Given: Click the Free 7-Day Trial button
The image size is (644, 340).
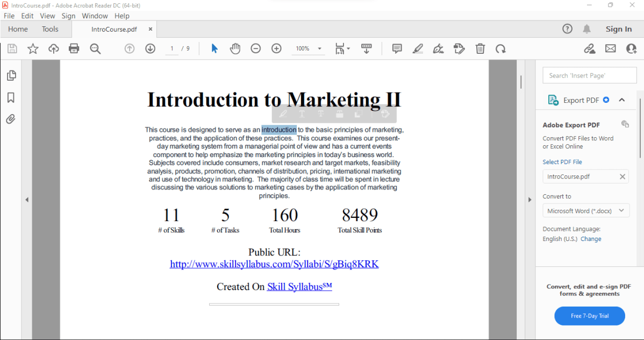Looking at the screenshot, I should (x=590, y=316).
